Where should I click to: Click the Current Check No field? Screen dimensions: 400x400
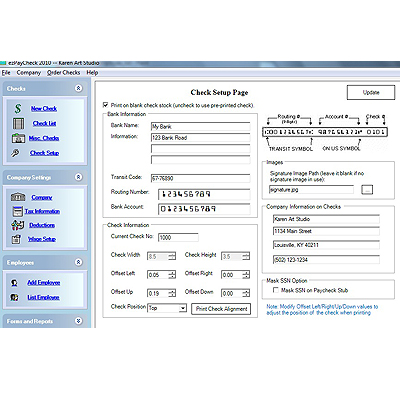click(178, 237)
